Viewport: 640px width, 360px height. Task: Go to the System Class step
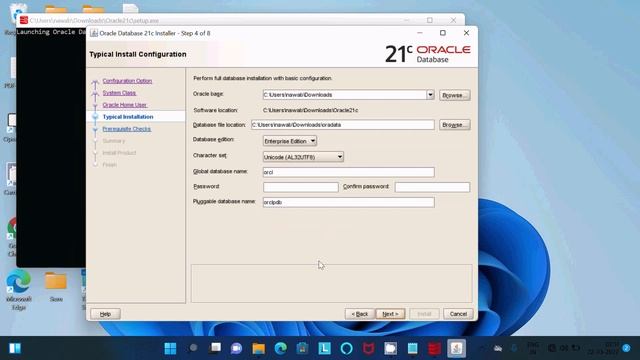(119, 93)
